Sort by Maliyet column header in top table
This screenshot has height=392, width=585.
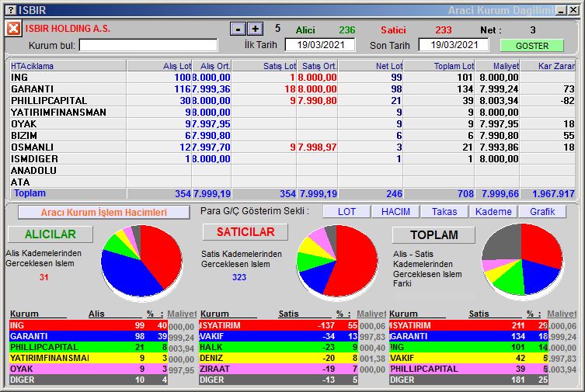(x=497, y=66)
